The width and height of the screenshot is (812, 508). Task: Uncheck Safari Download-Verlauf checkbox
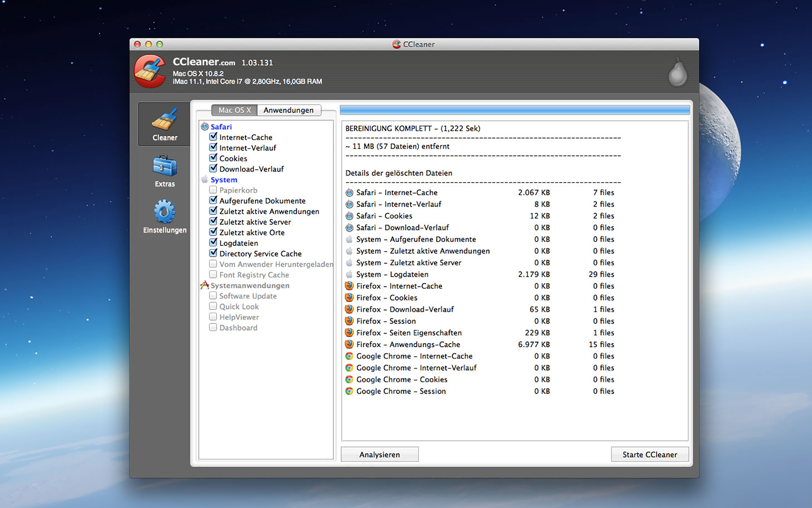coord(213,168)
